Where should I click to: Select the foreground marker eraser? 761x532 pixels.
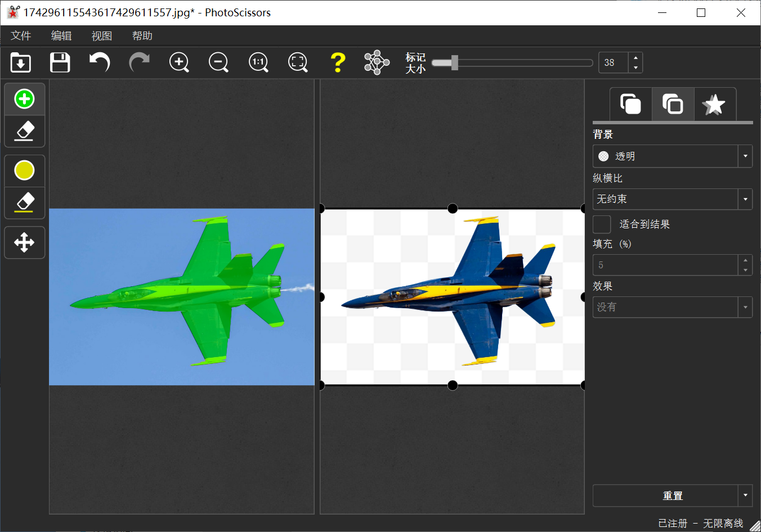(25, 131)
